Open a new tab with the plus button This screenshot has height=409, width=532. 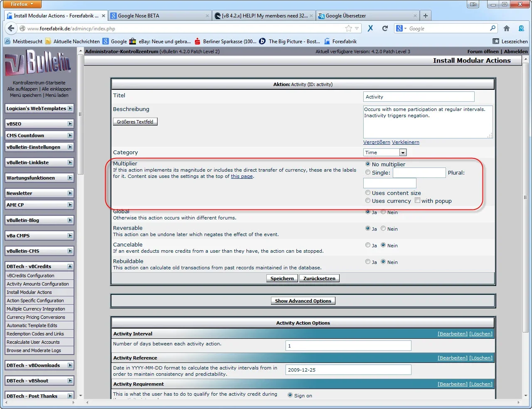[x=426, y=16]
